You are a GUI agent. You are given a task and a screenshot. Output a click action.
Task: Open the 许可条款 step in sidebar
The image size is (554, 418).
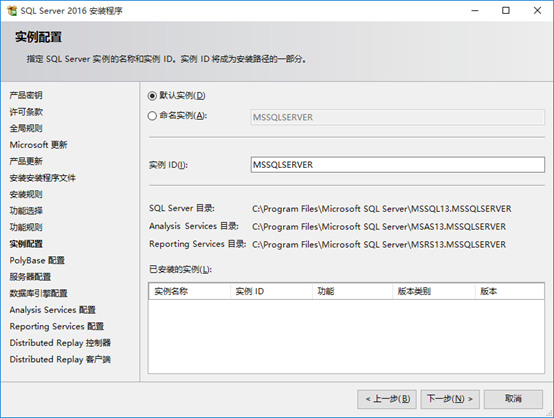(26, 112)
